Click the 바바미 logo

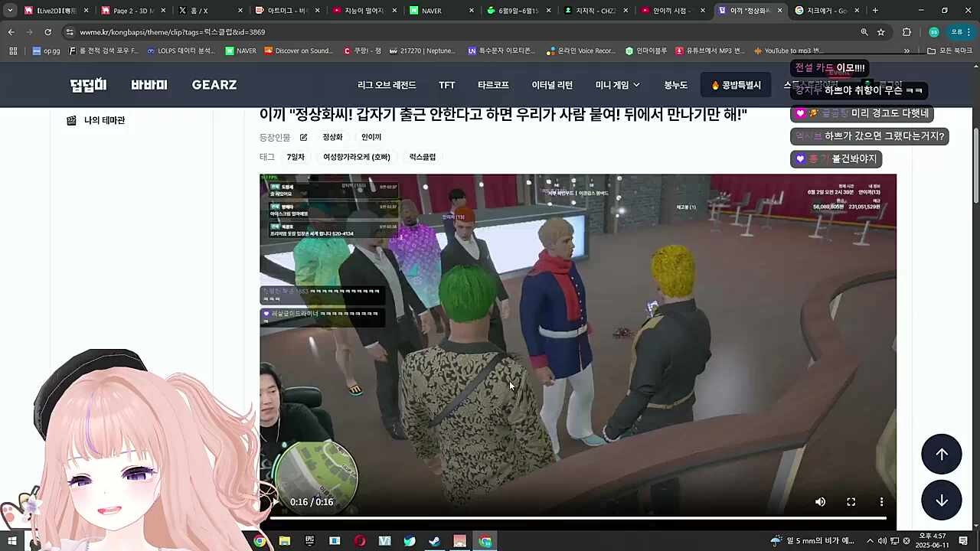click(x=149, y=85)
